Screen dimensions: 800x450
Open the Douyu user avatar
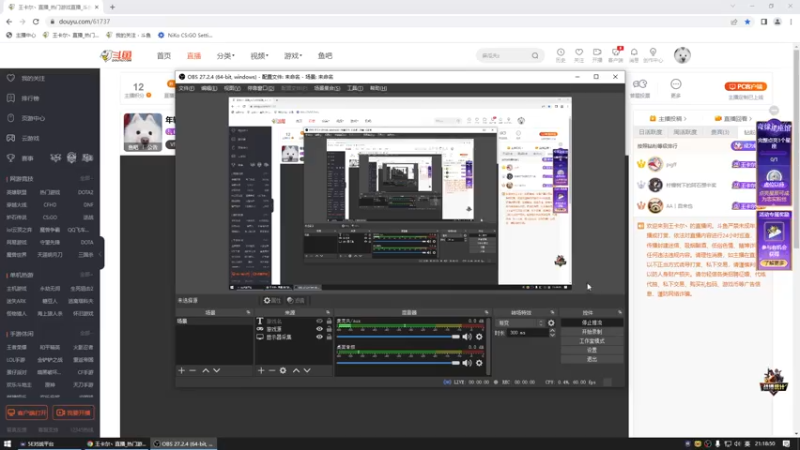click(682, 55)
